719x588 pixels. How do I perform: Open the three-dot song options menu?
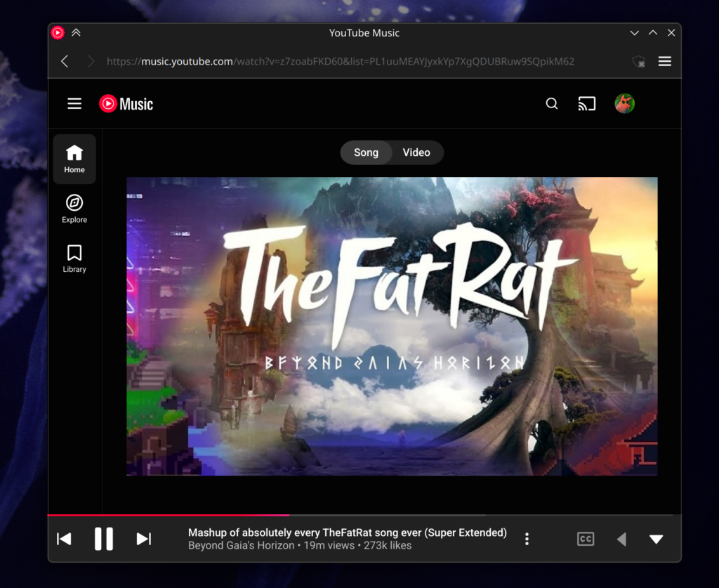coord(527,539)
